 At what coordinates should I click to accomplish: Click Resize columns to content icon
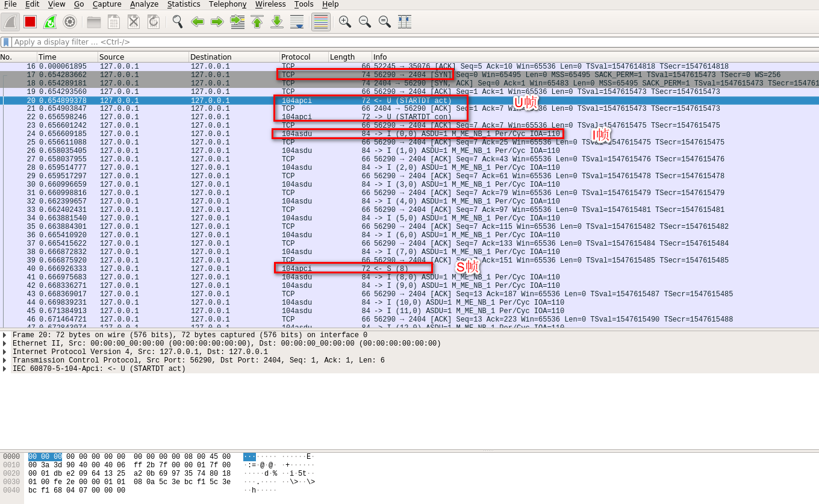(x=405, y=22)
